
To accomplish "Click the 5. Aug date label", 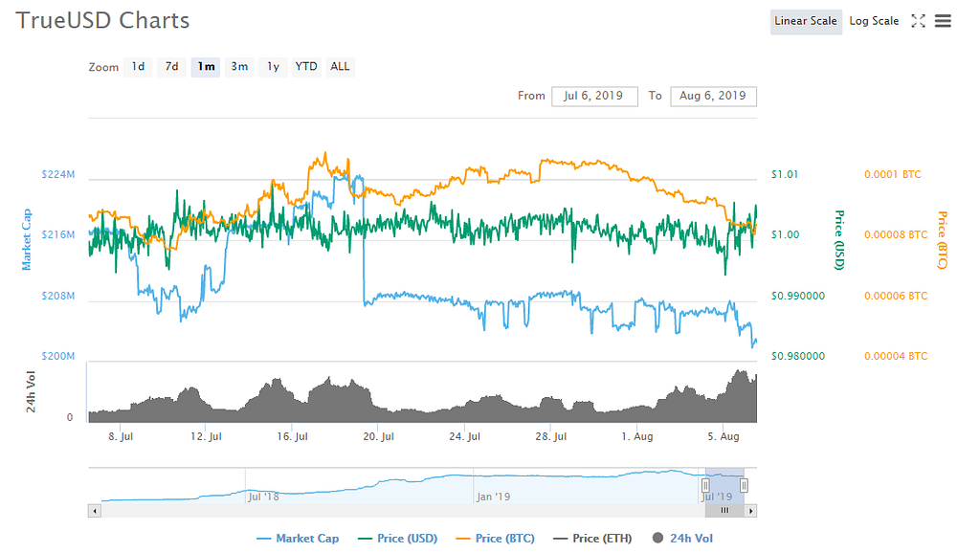I will click(x=724, y=437).
